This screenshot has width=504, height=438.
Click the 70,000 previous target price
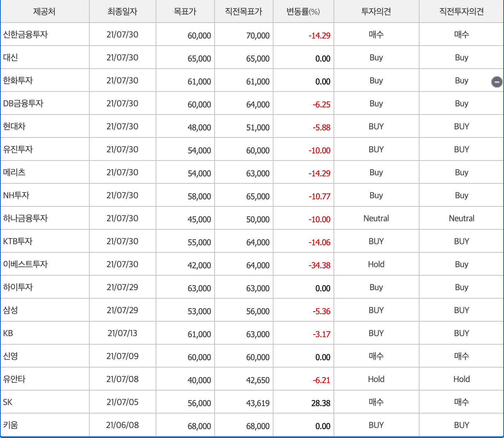point(258,36)
